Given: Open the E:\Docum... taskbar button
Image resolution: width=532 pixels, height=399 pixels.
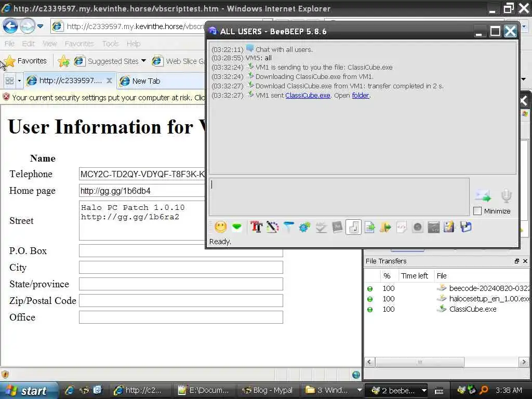Looking at the screenshot, I should (204, 391).
